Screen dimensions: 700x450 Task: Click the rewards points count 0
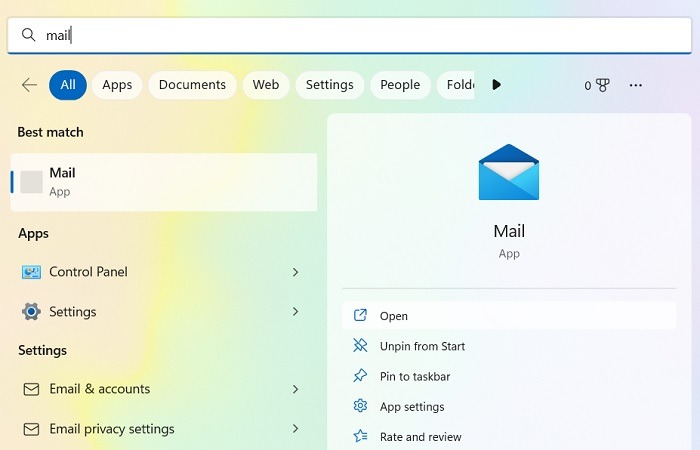588,86
